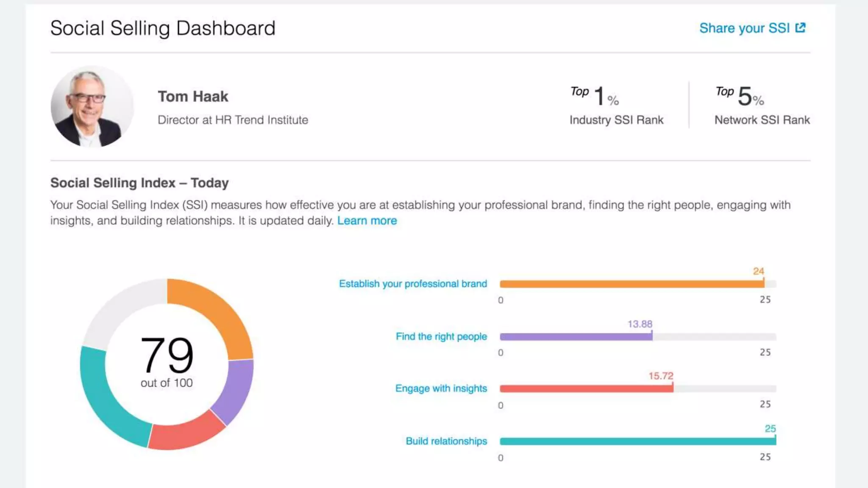Screen dimensions: 868x488
Task: Click the Share your SSI external-link icon
Action: pyautogui.click(x=800, y=28)
